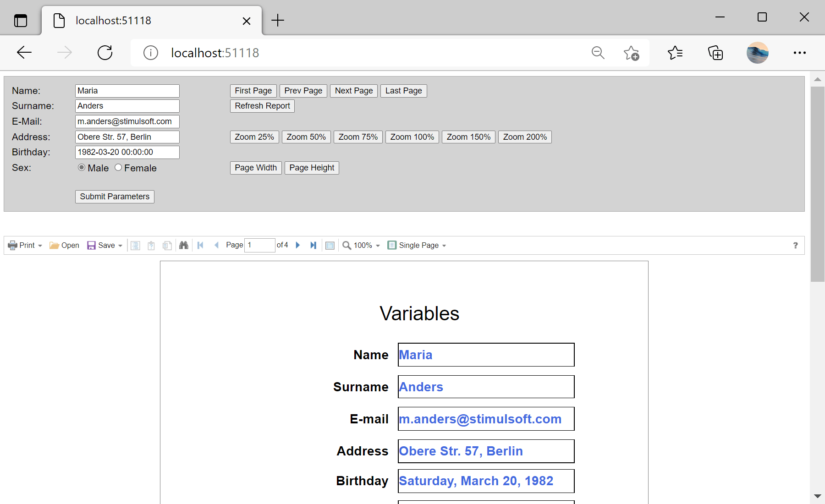This screenshot has width=825, height=504.
Task: Click the Refresh Report button
Action: pos(262,106)
